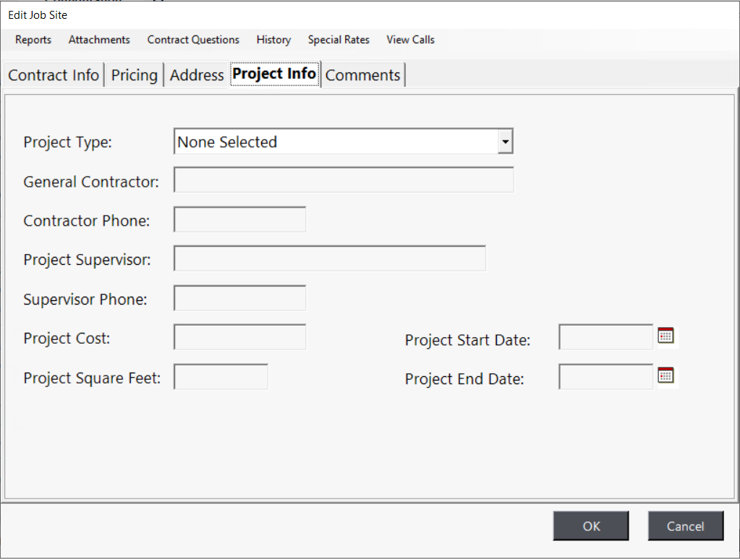Screen dimensions: 740x560
Task: Click the General Contractor input field
Action: (x=344, y=180)
